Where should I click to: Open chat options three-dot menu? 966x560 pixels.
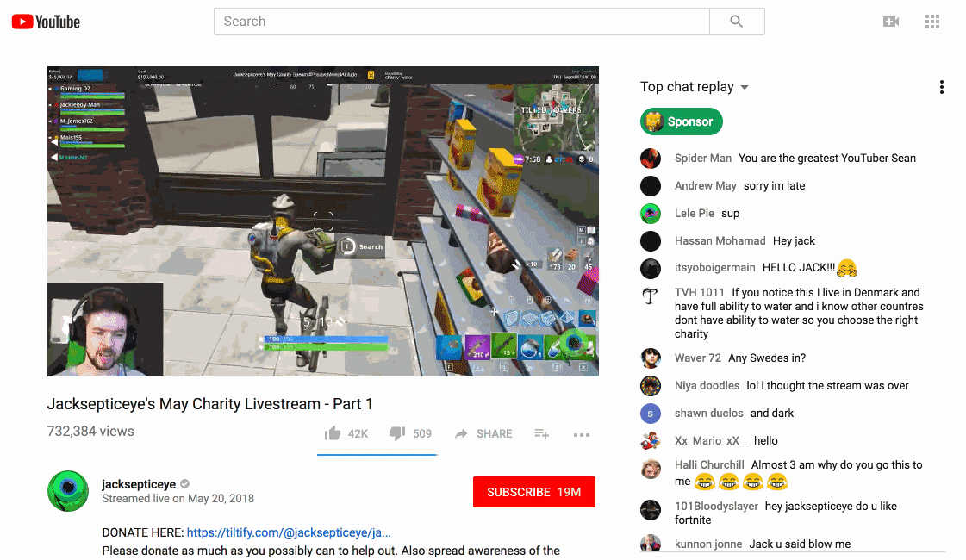[x=941, y=87]
